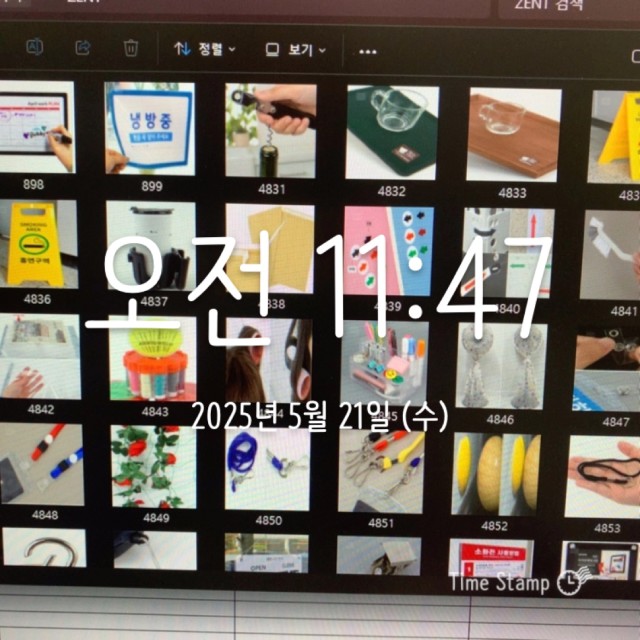Select blue lanyard thumbnail 4850
This screenshot has width=640, height=640.
coord(268,469)
